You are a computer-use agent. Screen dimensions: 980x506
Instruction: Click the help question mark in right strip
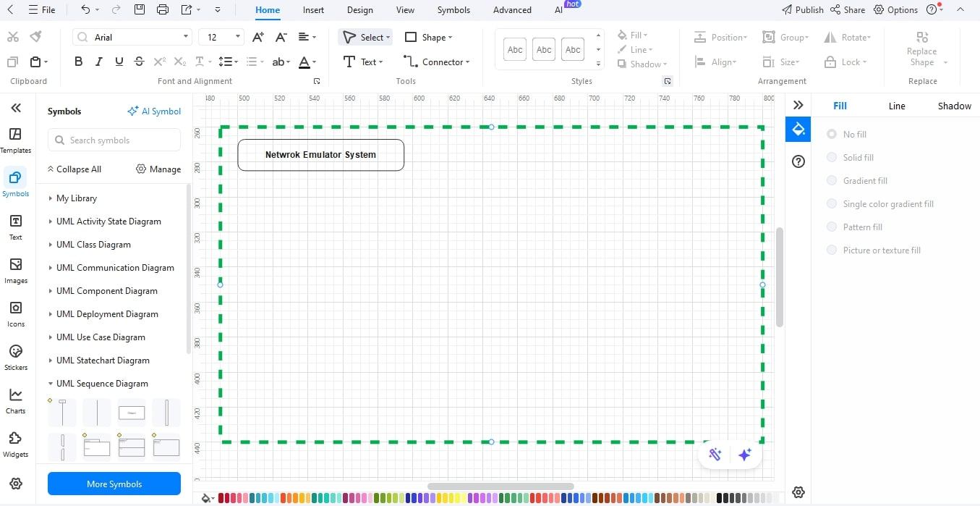[798, 161]
